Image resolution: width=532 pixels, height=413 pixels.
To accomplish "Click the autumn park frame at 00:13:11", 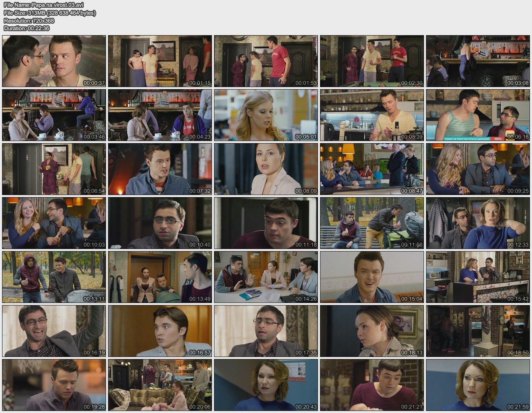I will (54, 277).
